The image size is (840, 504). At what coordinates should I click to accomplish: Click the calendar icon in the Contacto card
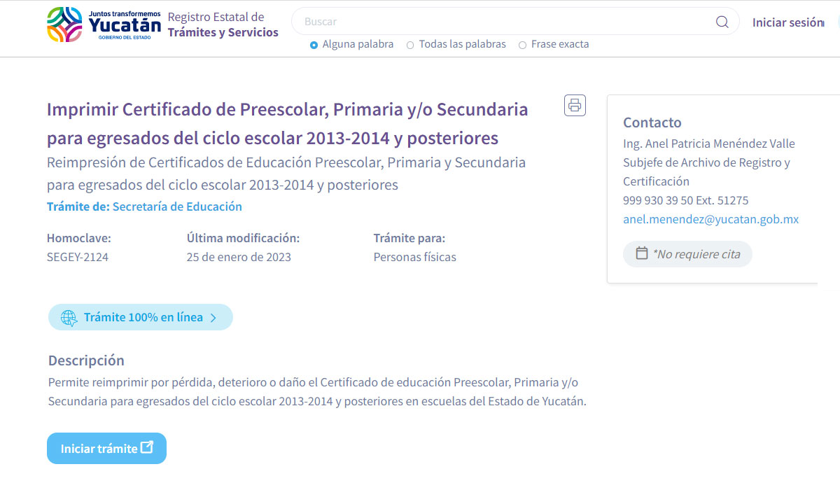tap(641, 253)
